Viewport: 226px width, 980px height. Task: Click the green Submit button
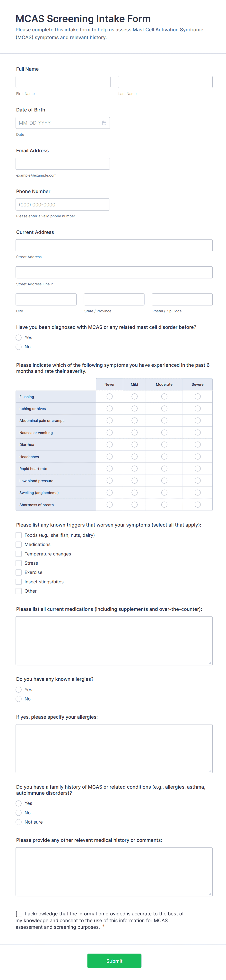click(114, 961)
